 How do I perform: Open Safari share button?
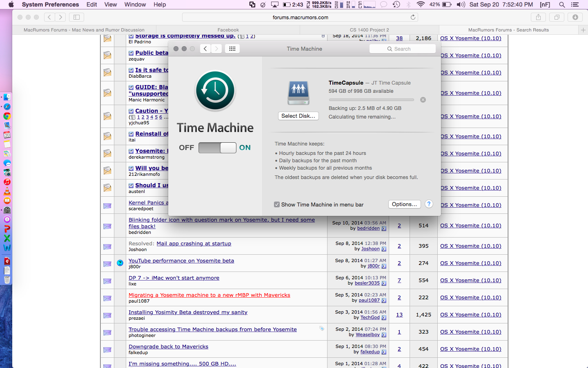click(538, 17)
